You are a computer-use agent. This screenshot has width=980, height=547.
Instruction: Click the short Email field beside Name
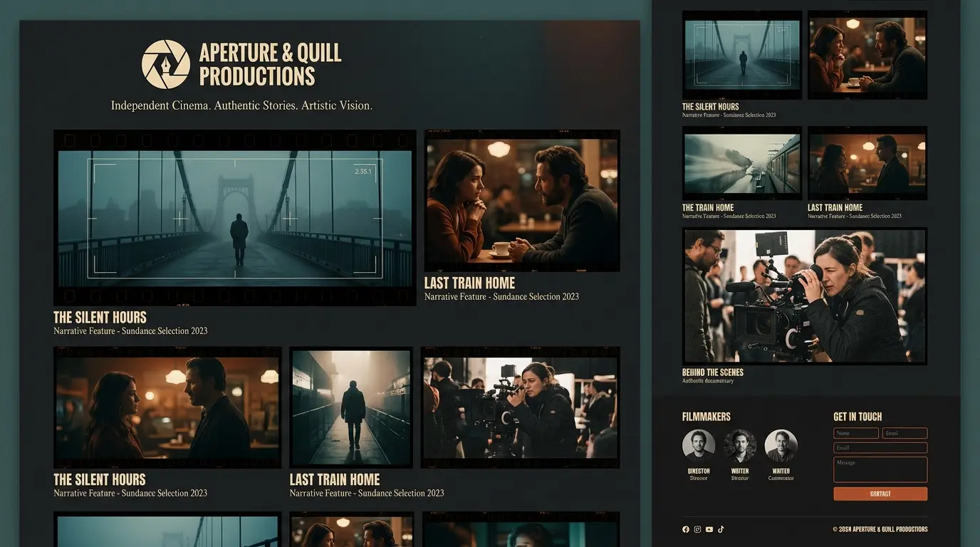point(905,433)
